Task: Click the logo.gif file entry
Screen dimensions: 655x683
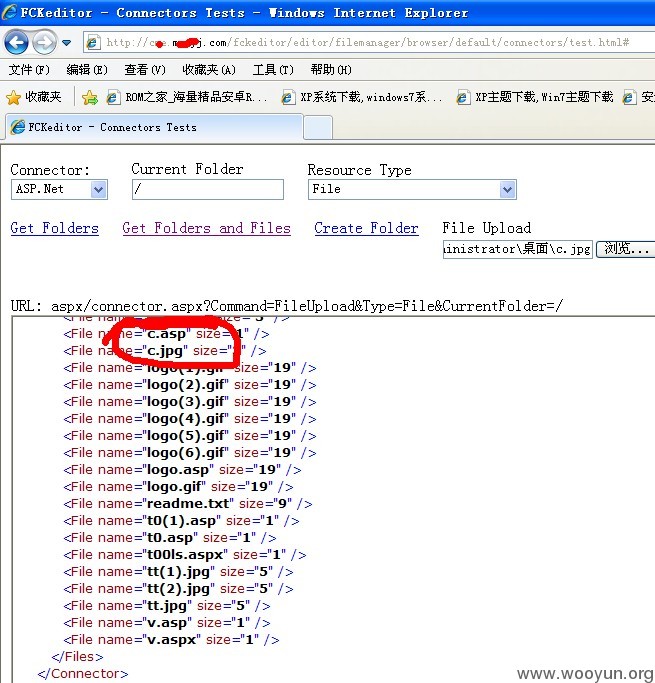Action: point(179,487)
